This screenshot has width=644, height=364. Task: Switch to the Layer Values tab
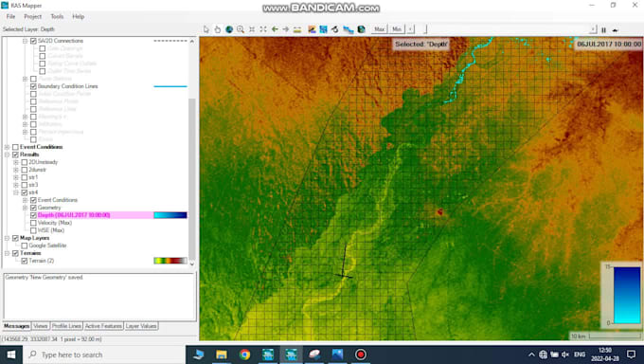point(141,326)
